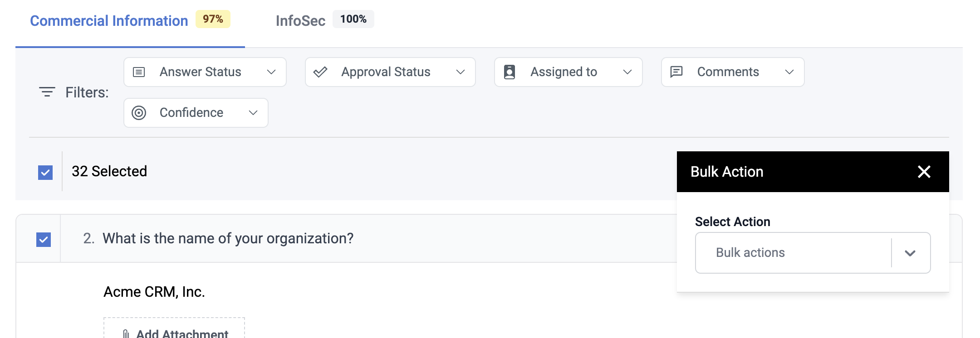The image size is (980, 338).
Task: Click the Approval Status double-check icon
Action: 320,72
